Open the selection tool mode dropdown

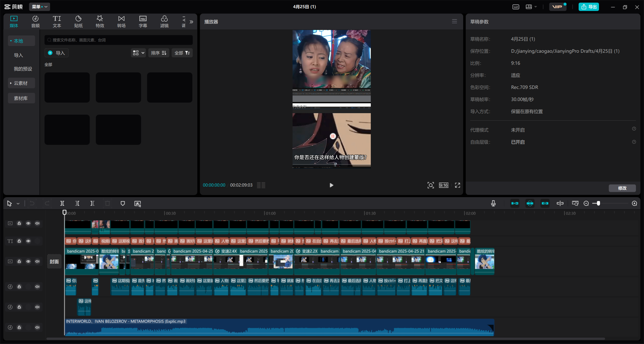(18, 204)
